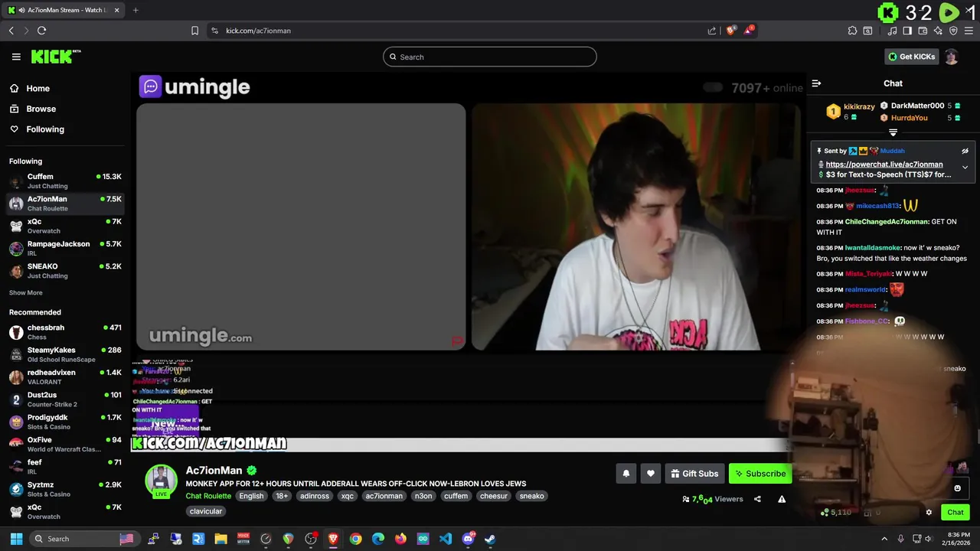This screenshot has height=551, width=980.
Task: Open redheadvixen VALORANT channel
Action: (x=65, y=377)
